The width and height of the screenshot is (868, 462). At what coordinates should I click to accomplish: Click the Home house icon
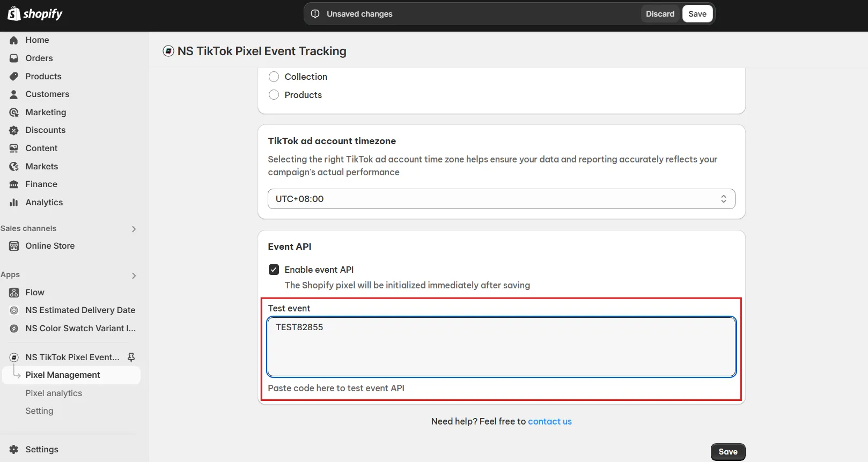pyautogui.click(x=14, y=40)
